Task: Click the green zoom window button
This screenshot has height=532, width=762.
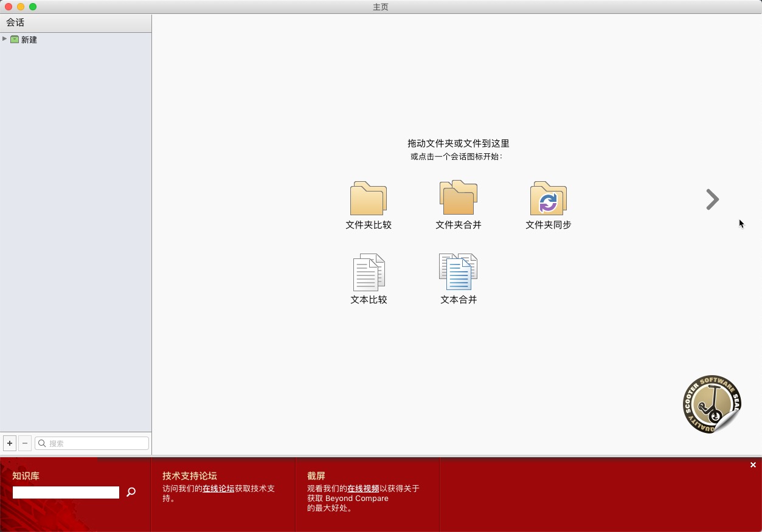Action: tap(33, 7)
